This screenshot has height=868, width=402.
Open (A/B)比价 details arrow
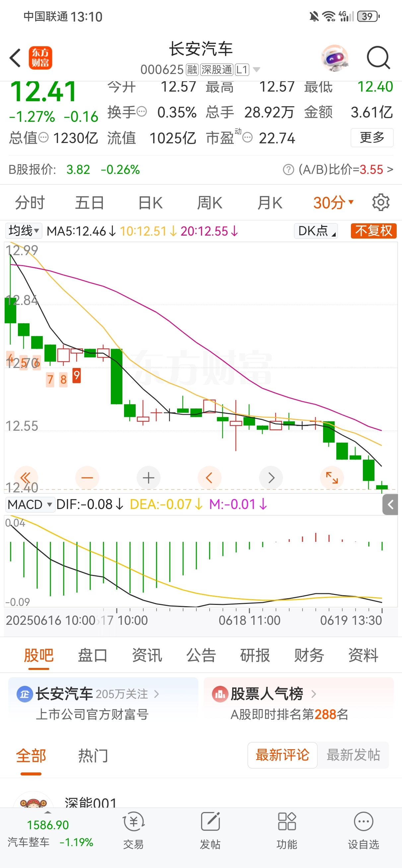(x=390, y=169)
